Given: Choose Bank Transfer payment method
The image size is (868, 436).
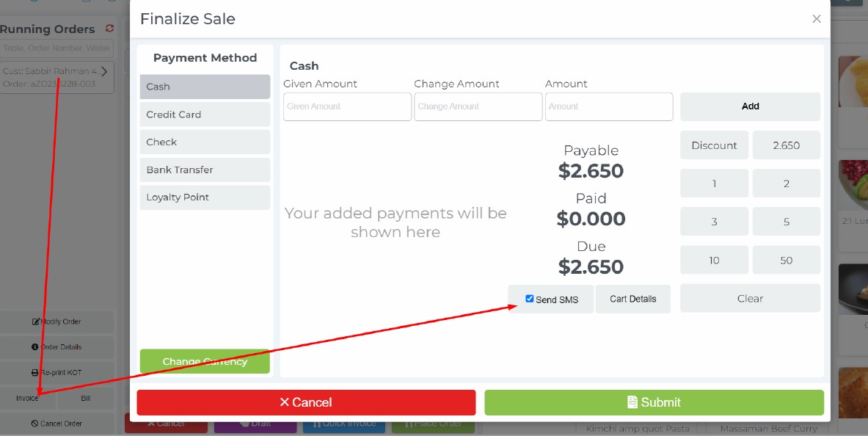Looking at the screenshot, I should click(x=205, y=170).
